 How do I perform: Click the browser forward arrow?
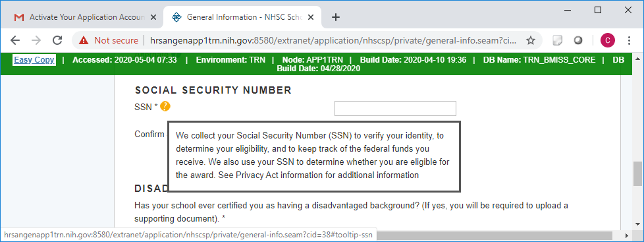36,40
